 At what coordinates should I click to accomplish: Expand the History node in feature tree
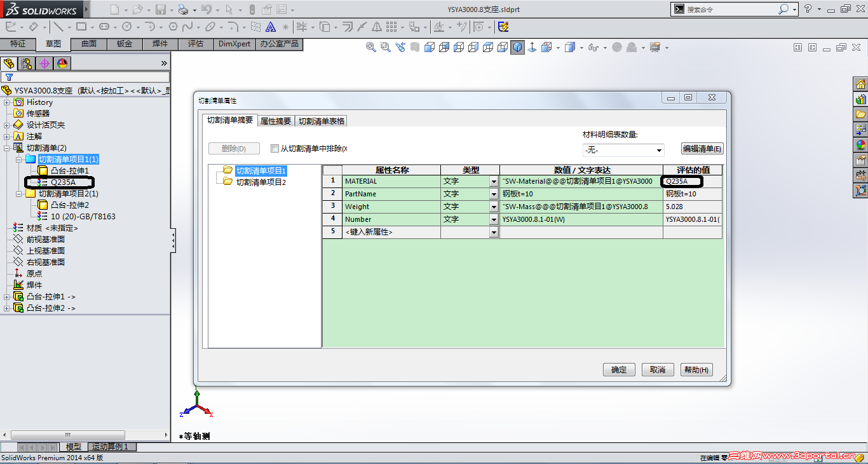(7, 102)
